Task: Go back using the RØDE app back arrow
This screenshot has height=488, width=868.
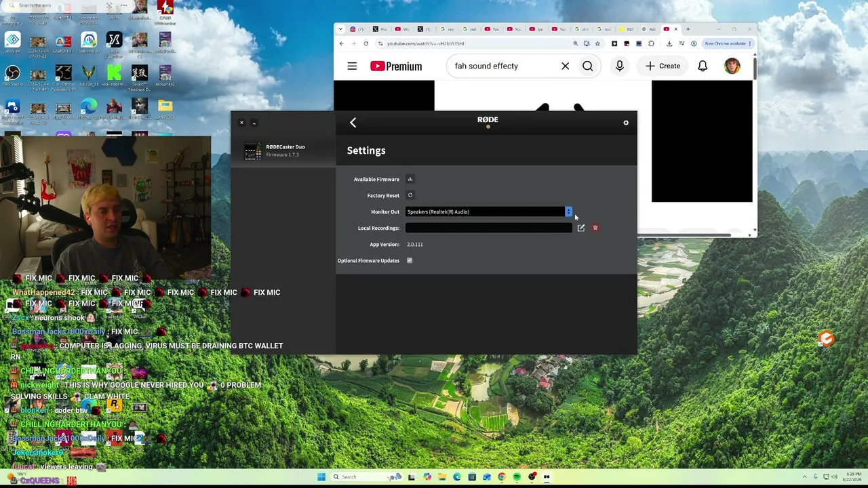Action: [x=353, y=123]
